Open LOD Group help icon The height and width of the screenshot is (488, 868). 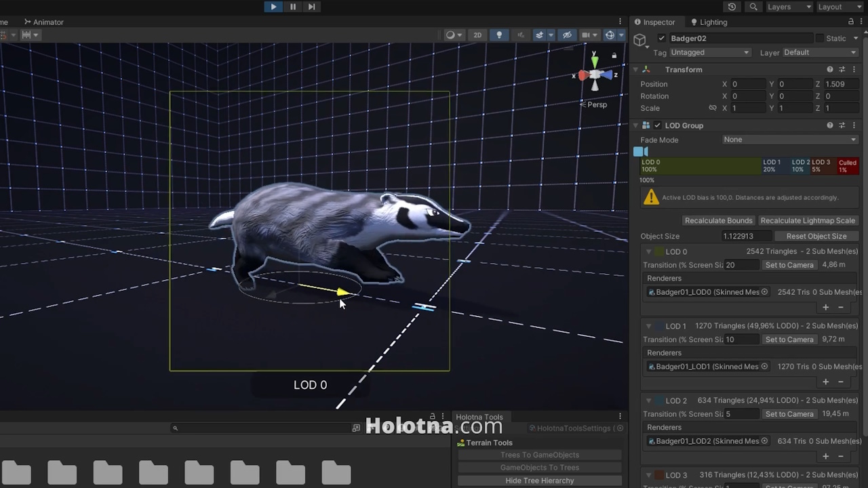click(x=830, y=125)
